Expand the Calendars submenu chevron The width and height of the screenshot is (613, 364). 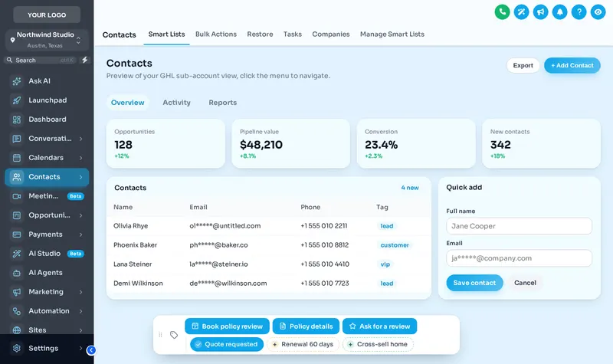point(81,158)
